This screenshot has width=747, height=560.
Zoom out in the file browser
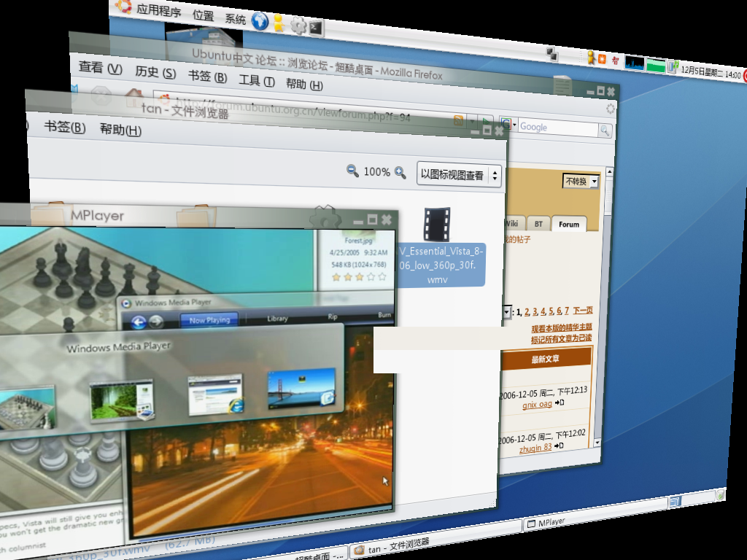pos(352,170)
